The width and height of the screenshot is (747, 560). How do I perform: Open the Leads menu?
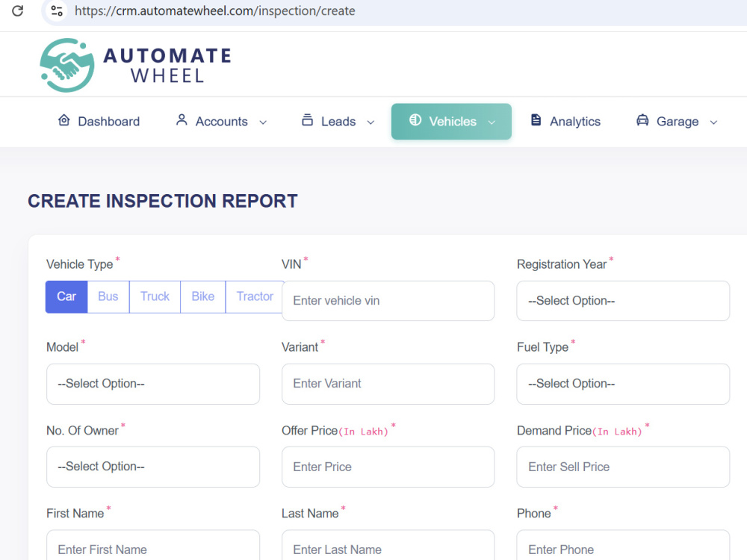coord(338,122)
